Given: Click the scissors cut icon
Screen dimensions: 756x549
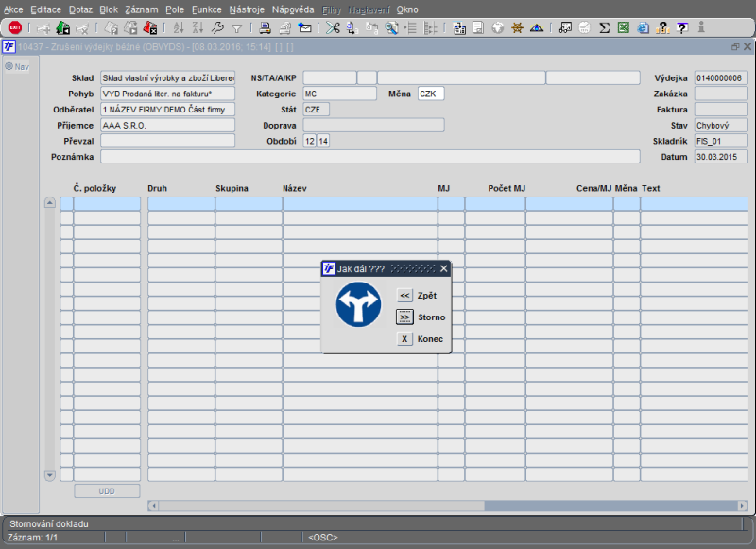Looking at the screenshot, I should click(x=333, y=28).
